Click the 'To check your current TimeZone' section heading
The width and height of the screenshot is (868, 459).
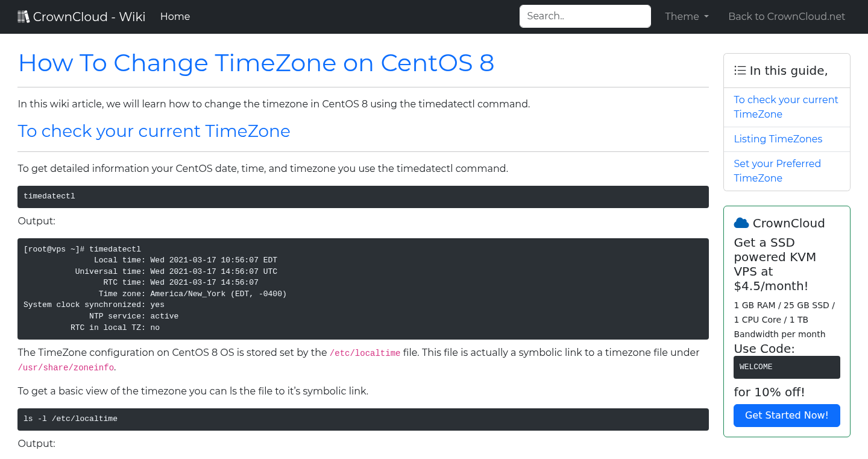(154, 131)
